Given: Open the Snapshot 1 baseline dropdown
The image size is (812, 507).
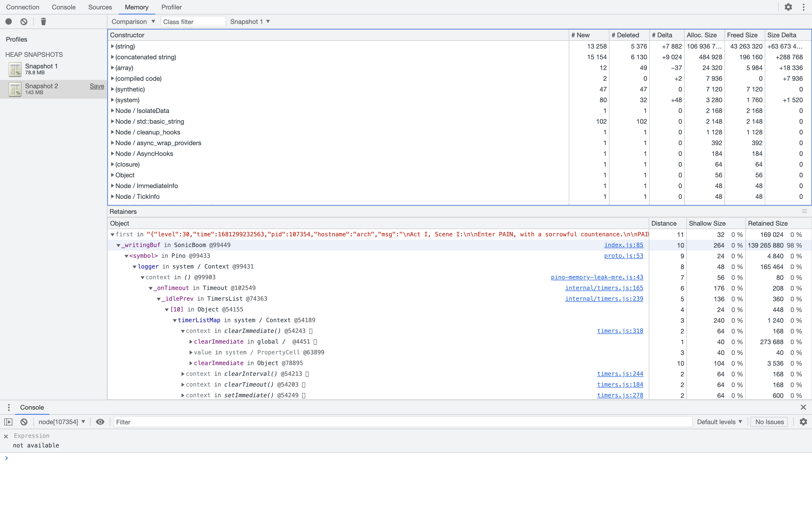Looking at the screenshot, I should (x=250, y=21).
